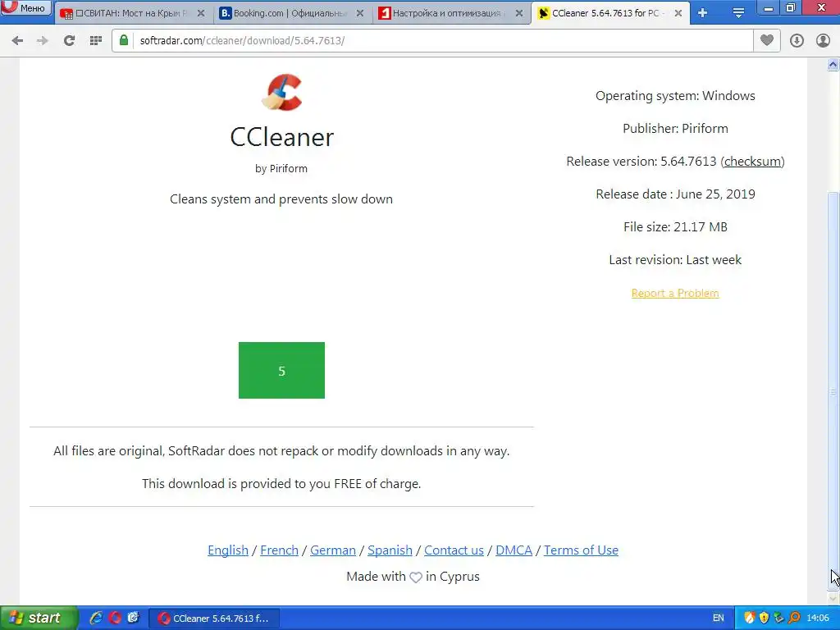Go back to the previous page
The height and width of the screenshot is (630, 840).
(17, 41)
